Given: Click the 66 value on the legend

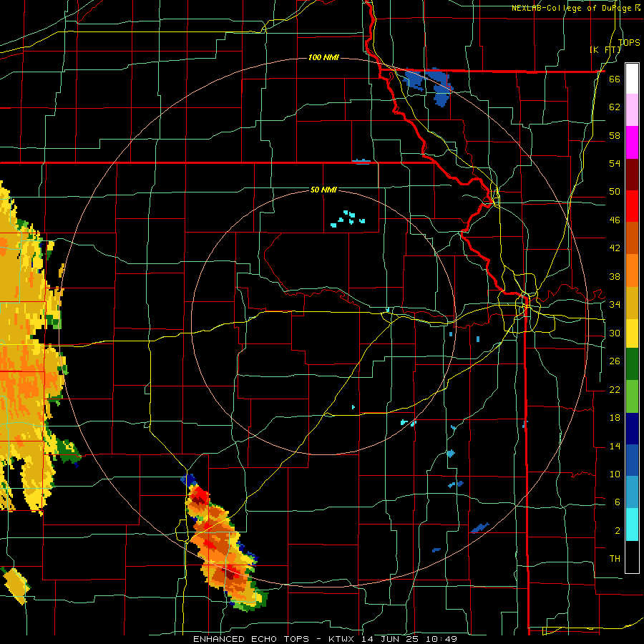Looking at the screenshot, I should (615, 79).
